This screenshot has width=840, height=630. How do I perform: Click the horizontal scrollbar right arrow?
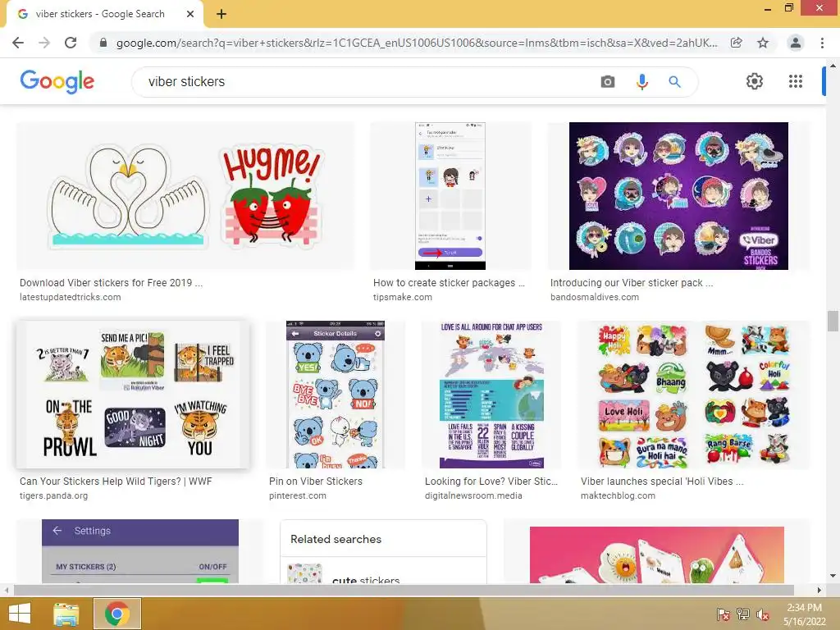coord(819,591)
